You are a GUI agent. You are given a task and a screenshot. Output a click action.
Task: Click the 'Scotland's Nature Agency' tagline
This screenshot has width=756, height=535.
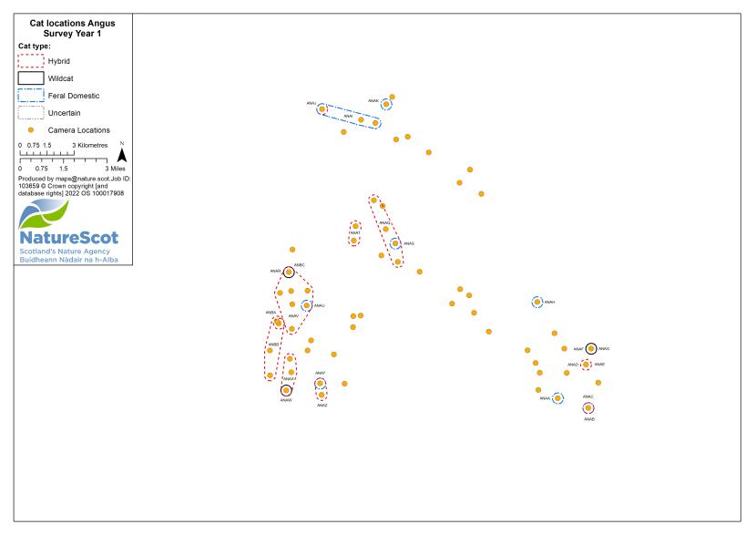click(x=65, y=252)
